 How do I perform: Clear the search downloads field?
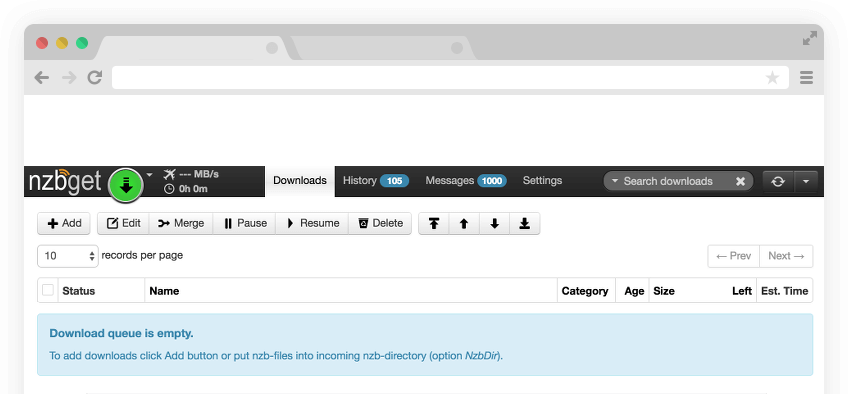[x=740, y=182]
